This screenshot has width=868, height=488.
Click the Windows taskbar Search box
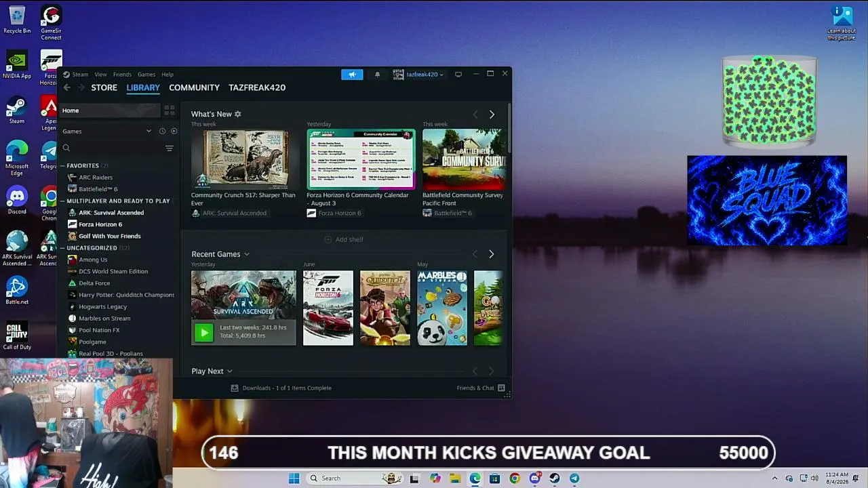(x=354, y=479)
